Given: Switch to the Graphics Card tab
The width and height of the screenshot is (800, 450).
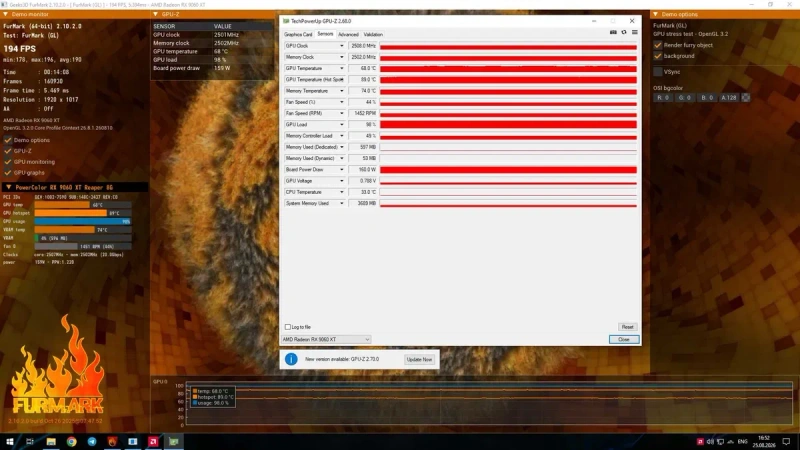Looking at the screenshot, I should pyautogui.click(x=298, y=34).
